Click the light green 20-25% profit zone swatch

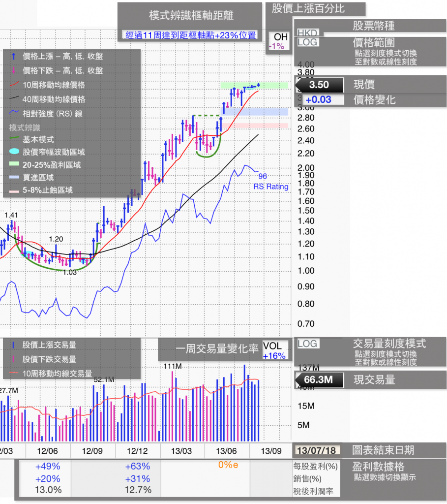[x=14, y=165]
